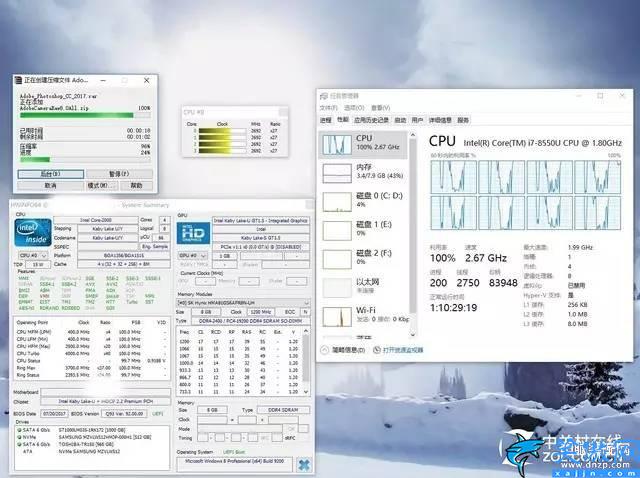Select the 内存 memory thumbnail in sidebar
Screen dimensions: 640x478
(x=337, y=173)
